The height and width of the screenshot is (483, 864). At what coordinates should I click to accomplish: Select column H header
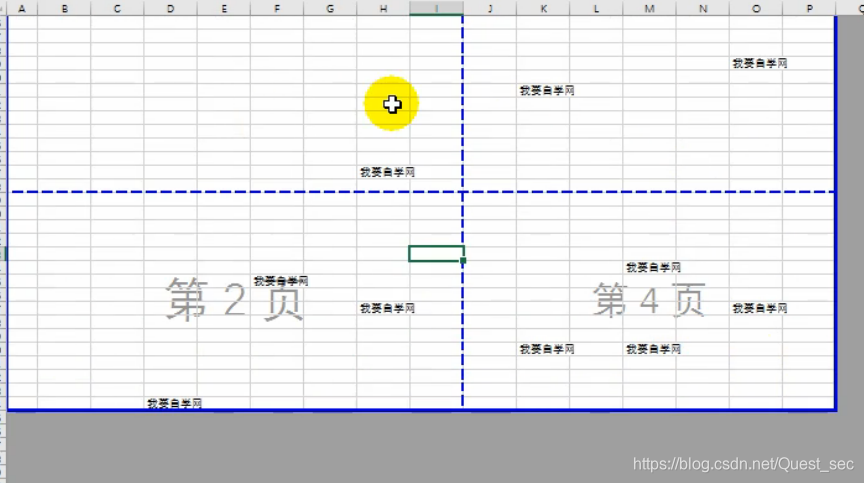pos(384,8)
